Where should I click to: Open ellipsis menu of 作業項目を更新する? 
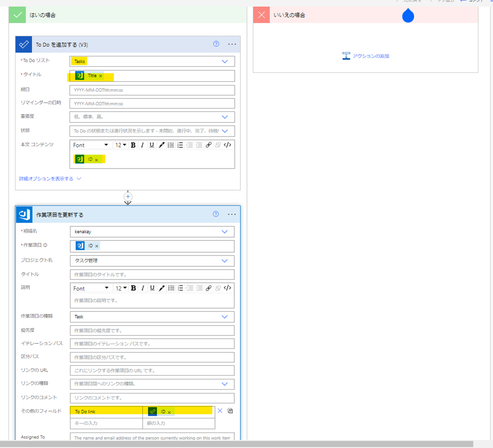pos(232,215)
